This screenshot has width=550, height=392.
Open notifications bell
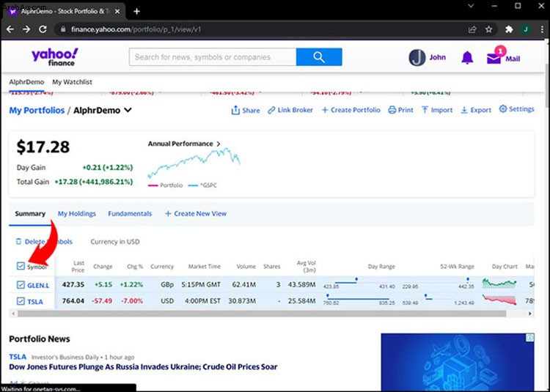(x=467, y=58)
